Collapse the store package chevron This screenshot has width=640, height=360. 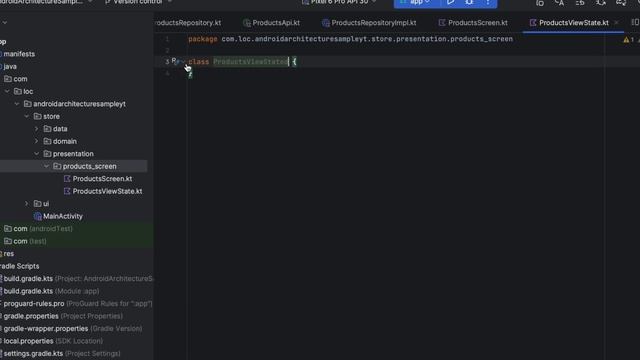(x=27, y=116)
